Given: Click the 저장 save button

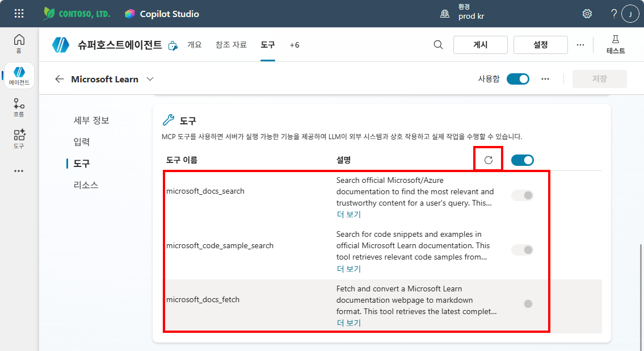Looking at the screenshot, I should [x=600, y=78].
